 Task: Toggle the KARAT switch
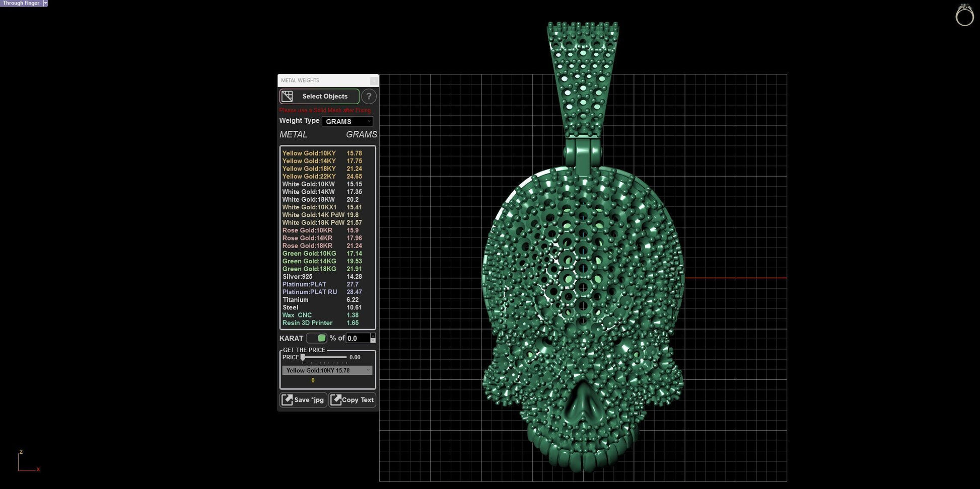317,338
